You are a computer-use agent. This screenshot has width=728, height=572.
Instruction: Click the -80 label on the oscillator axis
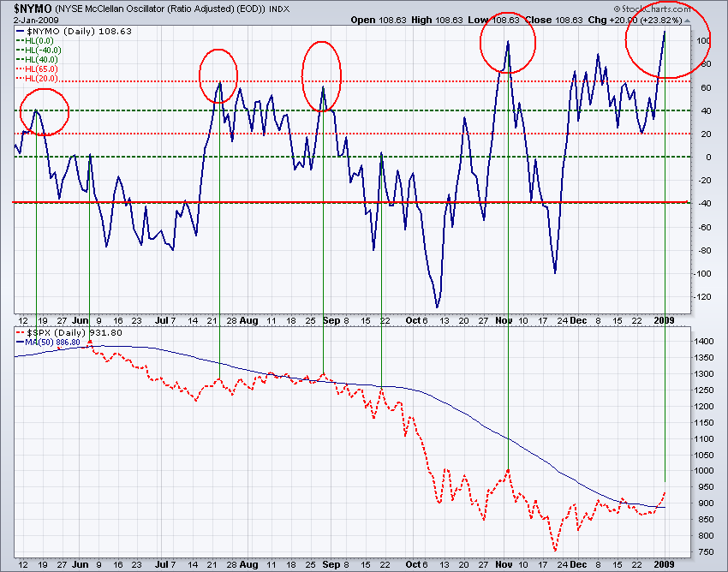(704, 251)
